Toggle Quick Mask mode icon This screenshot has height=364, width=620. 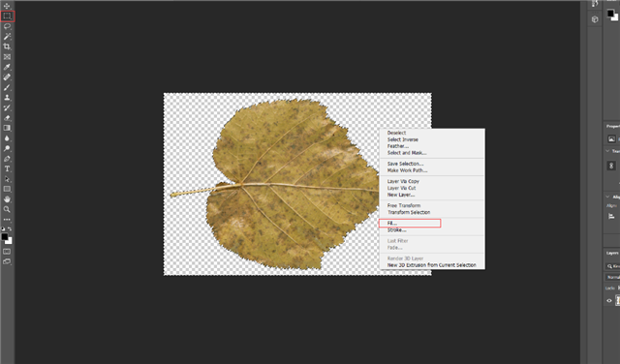tap(7, 252)
